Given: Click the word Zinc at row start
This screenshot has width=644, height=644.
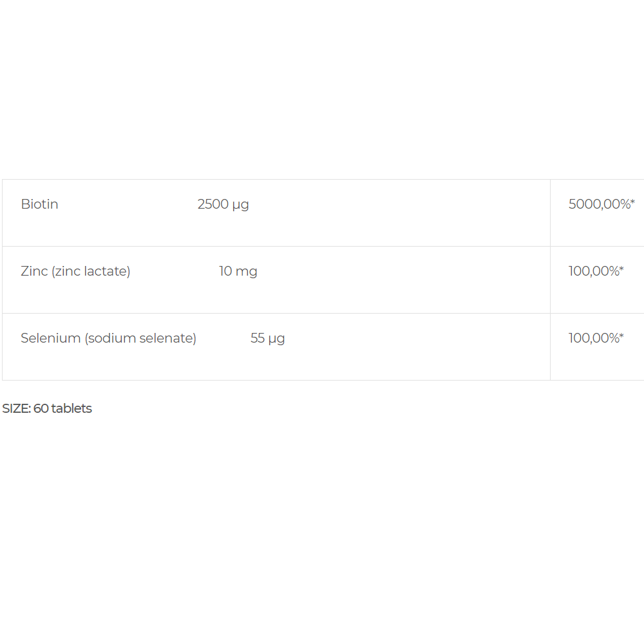Looking at the screenshot, I should tap(35, 271).
